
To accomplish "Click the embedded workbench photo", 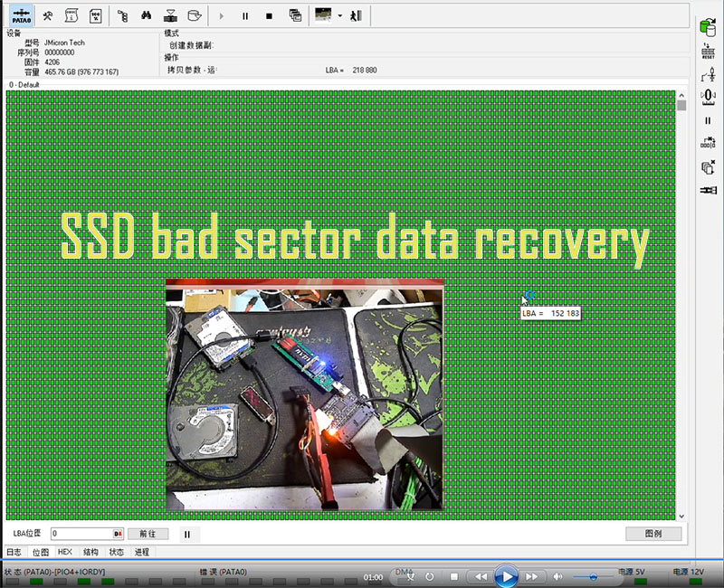I will 305,394.
